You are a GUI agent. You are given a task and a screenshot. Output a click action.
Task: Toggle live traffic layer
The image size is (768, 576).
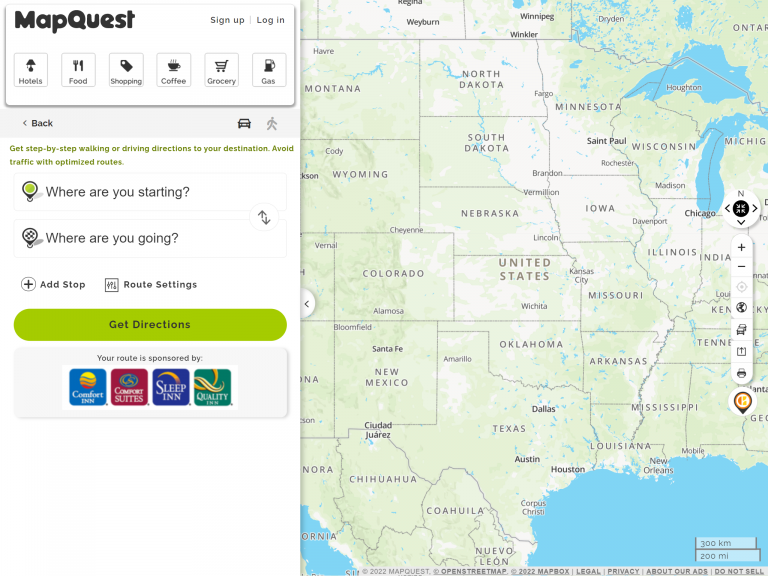pos(742,329)
